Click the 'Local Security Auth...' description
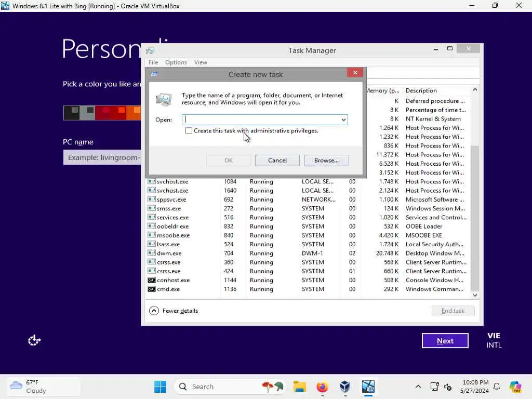 [x=434, y=244]
